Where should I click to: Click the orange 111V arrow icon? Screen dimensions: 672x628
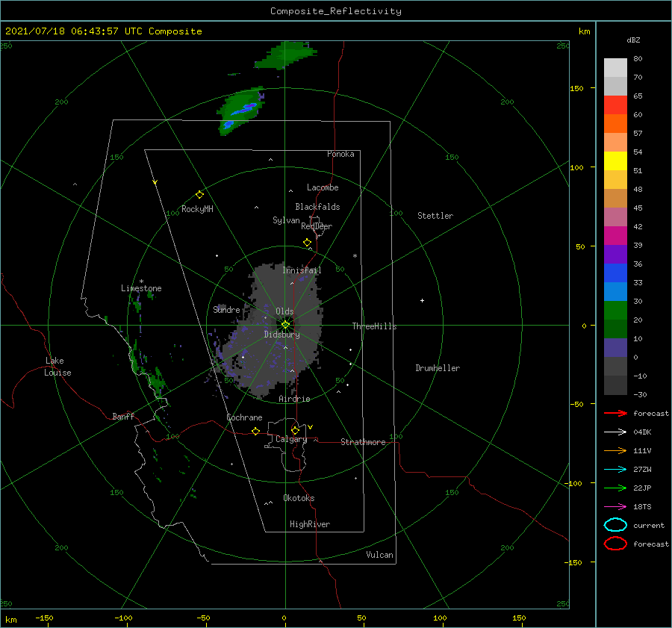tap(615, 450)
